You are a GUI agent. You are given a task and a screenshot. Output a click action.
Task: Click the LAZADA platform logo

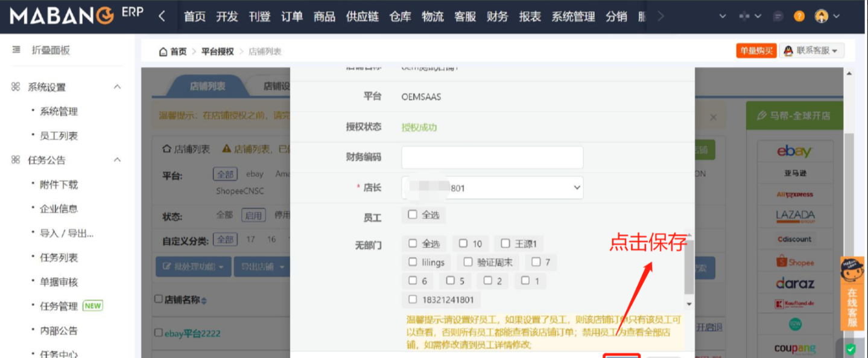click(x=794, y=216)
